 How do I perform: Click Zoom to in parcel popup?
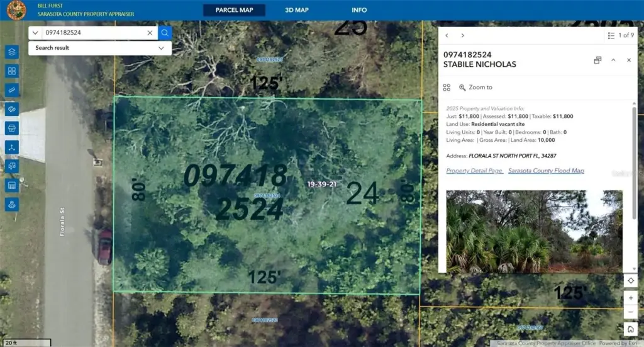point(475,88)
